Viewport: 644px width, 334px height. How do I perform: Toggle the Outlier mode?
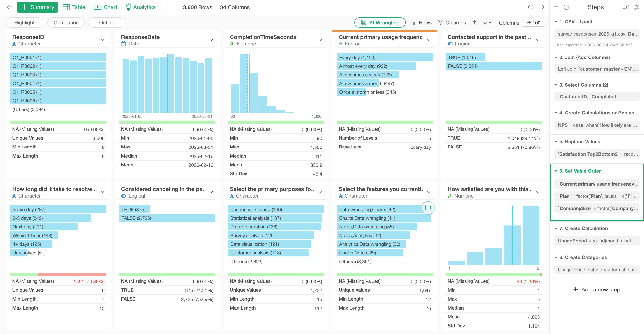(x=106, y=22)
